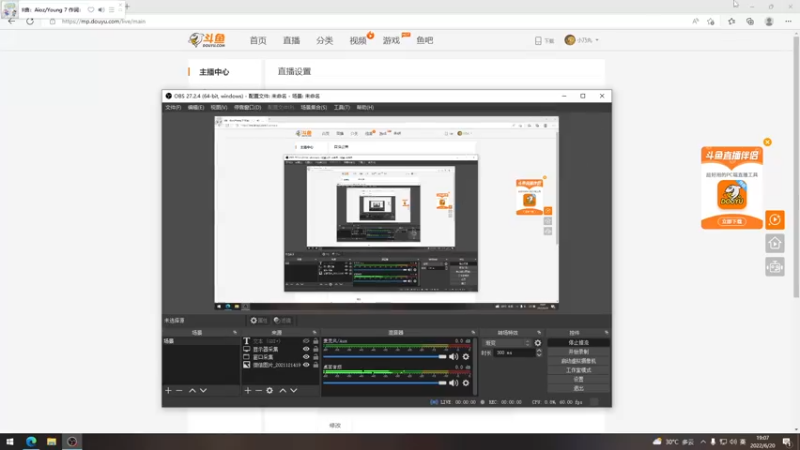
Task: Open browser more options ellipsis
Action: (x=788, y=21)
